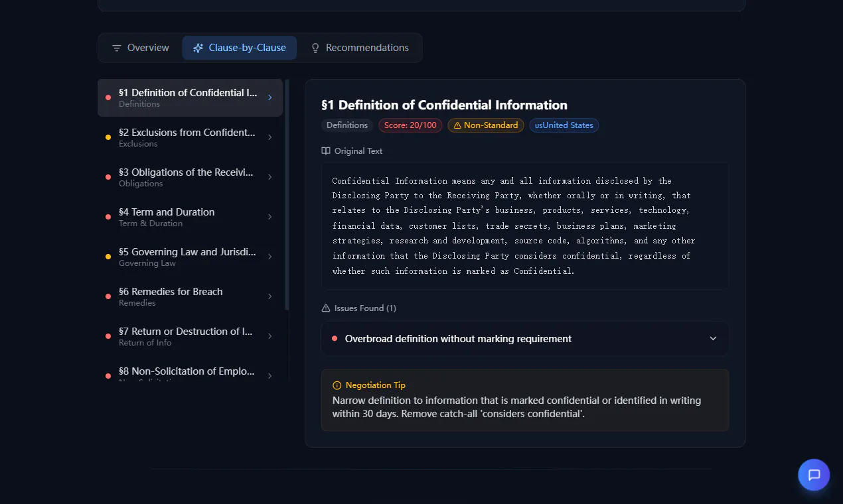Image resolution: width=843 pixels, height=504 pixels.
Task: Click chevron on §8 Non-Solicitation row
Action: click(x=269, y=375)
